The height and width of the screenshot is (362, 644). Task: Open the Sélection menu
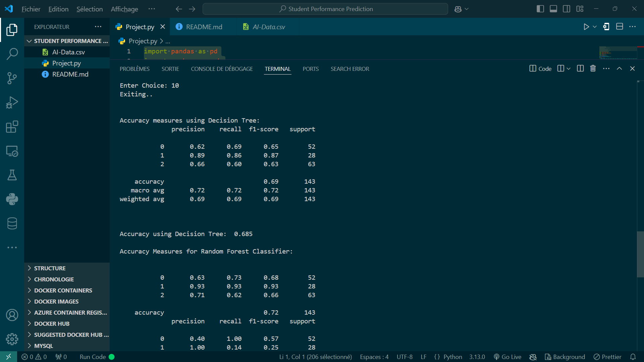[x=90, y=9]
